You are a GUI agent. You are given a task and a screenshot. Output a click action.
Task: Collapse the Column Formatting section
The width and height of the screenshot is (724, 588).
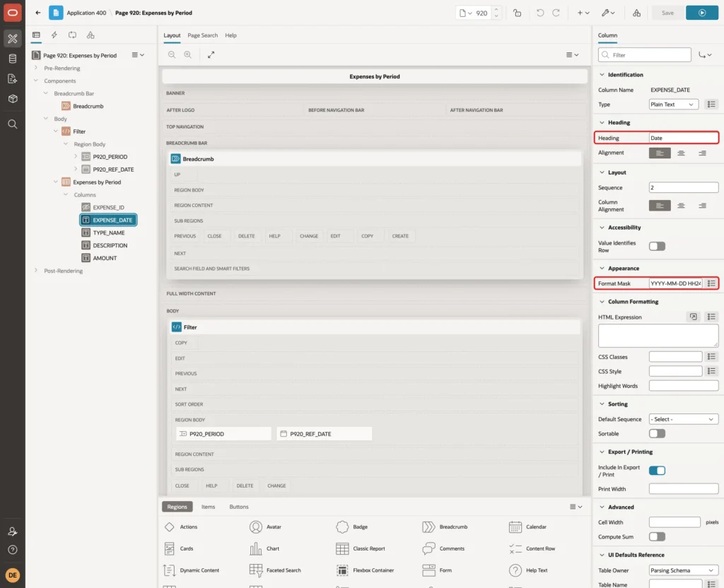(602, 302)
